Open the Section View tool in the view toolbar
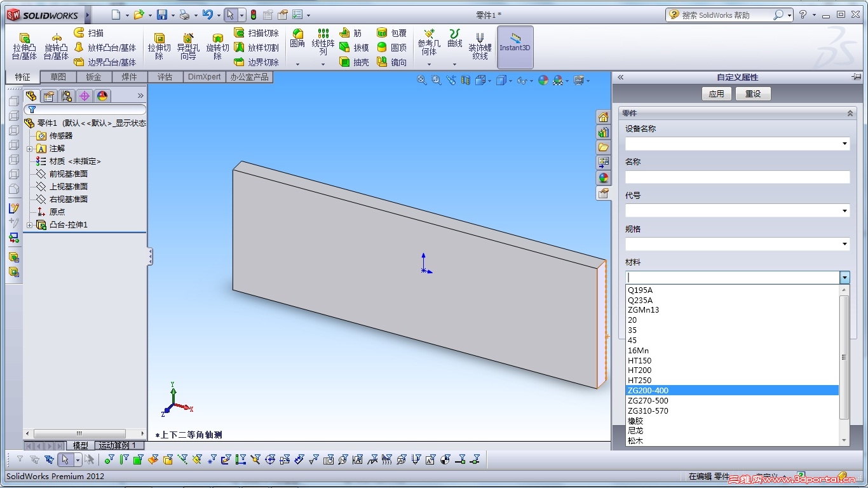This screenshot has width=868, height=488. pos(466,80)
